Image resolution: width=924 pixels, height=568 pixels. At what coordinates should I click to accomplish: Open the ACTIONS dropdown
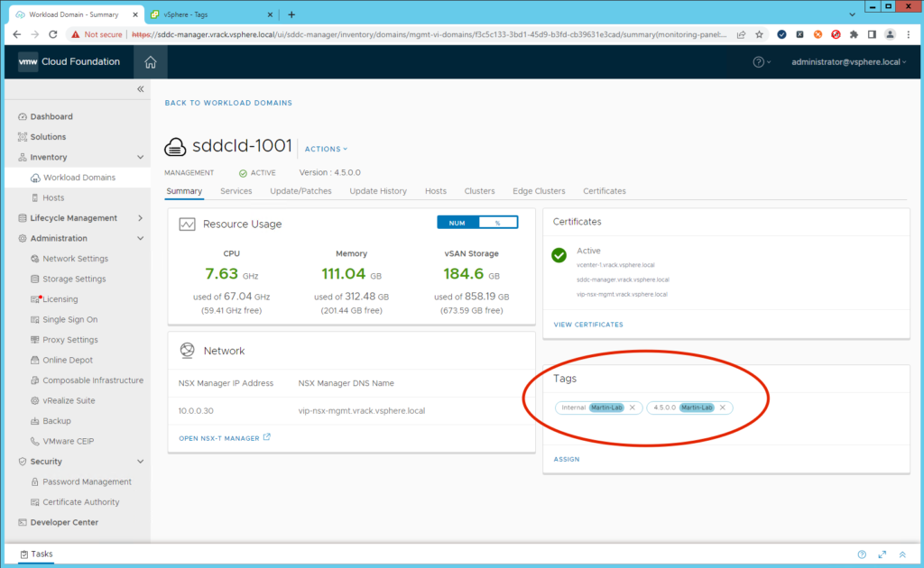(326, 149)
